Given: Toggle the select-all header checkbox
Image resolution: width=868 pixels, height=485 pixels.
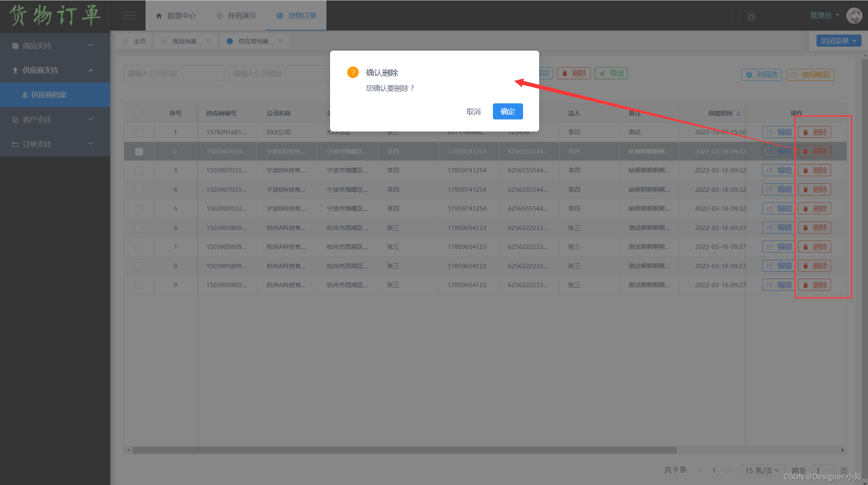Looking at the screenshot, I should click(x=139, y=113).
